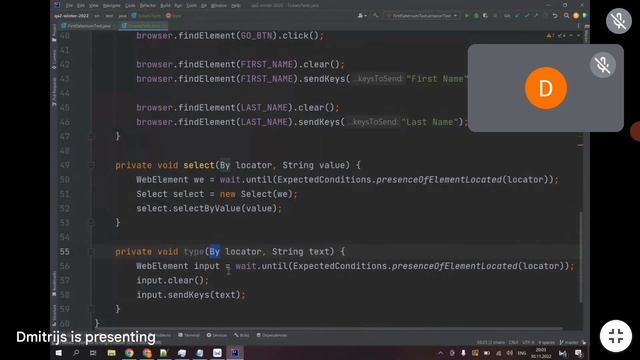Exit full screen with the collapse button
Image resolution: width=640 pixels, height=360 pixels.
(x=616, y=336)
